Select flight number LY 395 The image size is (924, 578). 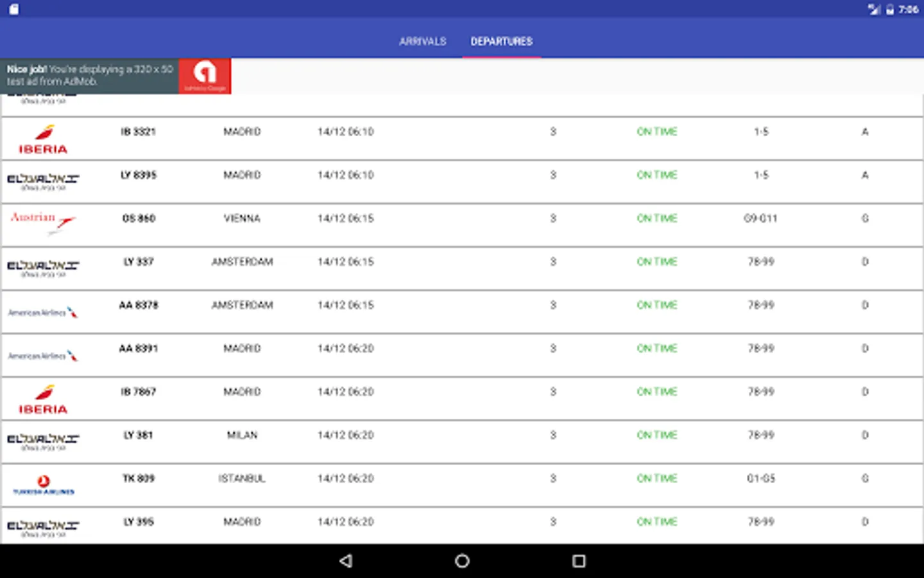pyautogui.click(x=139, y=521)
